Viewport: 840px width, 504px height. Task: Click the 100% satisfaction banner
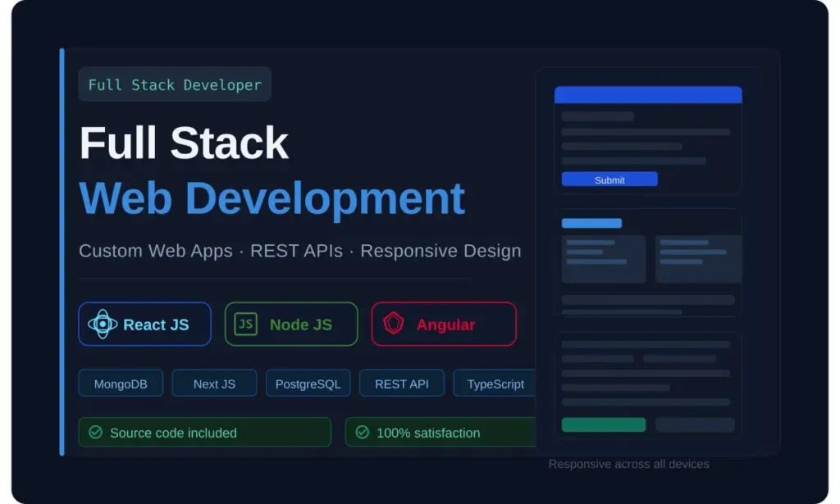[x=441, y=433]
